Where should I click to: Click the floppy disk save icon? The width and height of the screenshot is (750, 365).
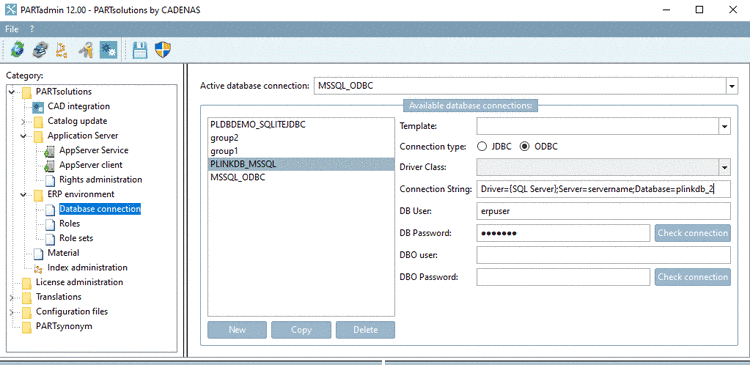tap(140, 49)
